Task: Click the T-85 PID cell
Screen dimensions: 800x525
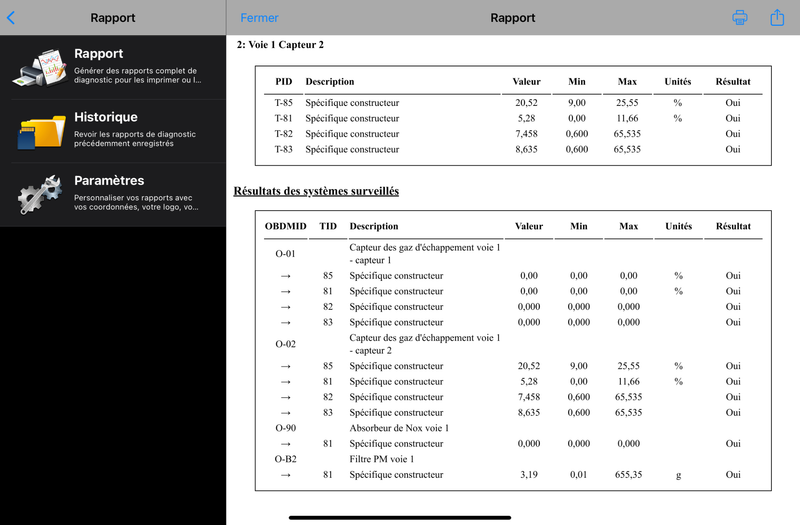Action: point(284,103)
